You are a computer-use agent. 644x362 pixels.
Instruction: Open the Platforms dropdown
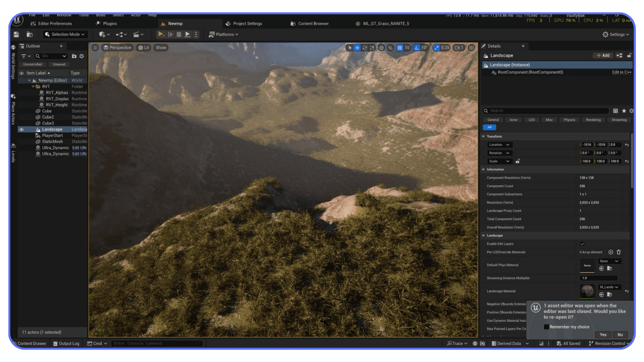tap(223, 34)
